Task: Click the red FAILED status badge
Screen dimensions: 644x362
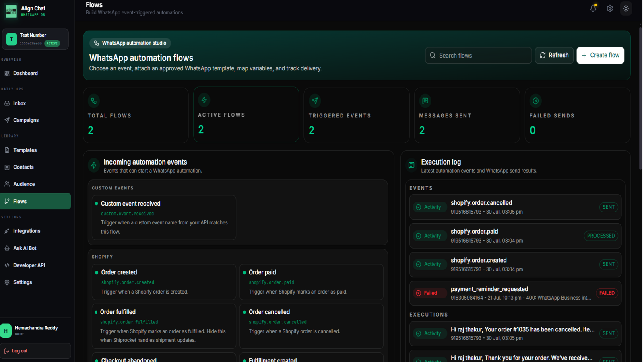Action: click(x=607, y=293)
